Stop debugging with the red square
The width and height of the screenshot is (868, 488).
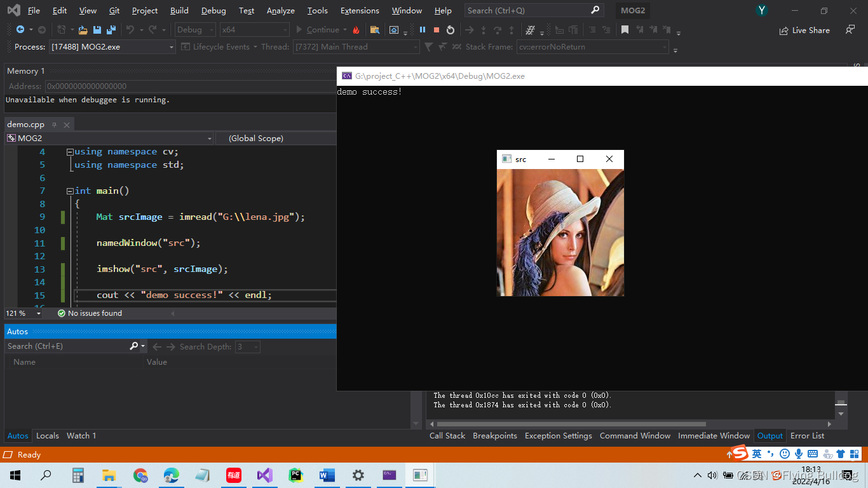tap(437, 30)
